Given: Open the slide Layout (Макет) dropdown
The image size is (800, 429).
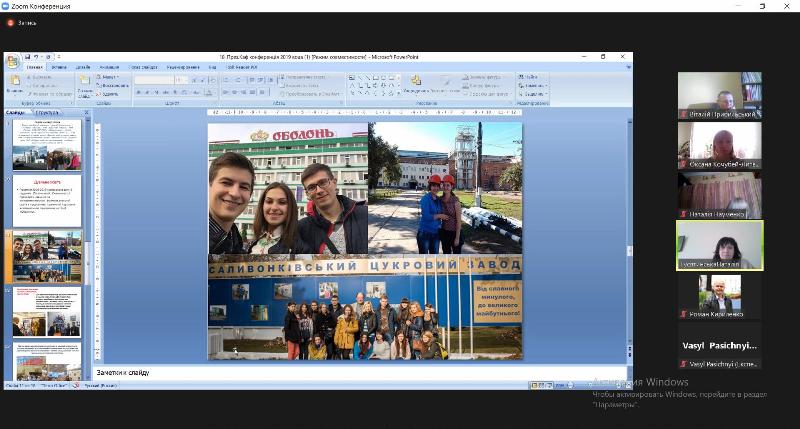Looking at the screenshot, I should click(109, 77).
